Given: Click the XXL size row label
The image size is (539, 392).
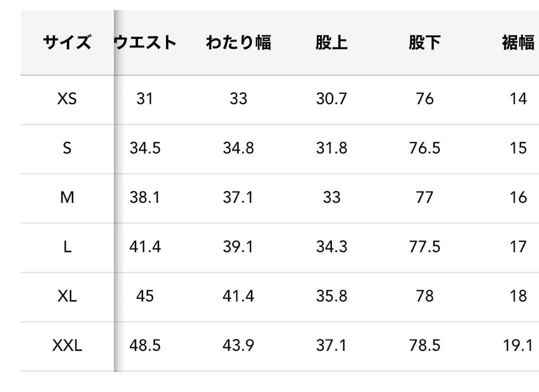Looking at the screenshot, I should pyautogui.click(x=67, y=346).
